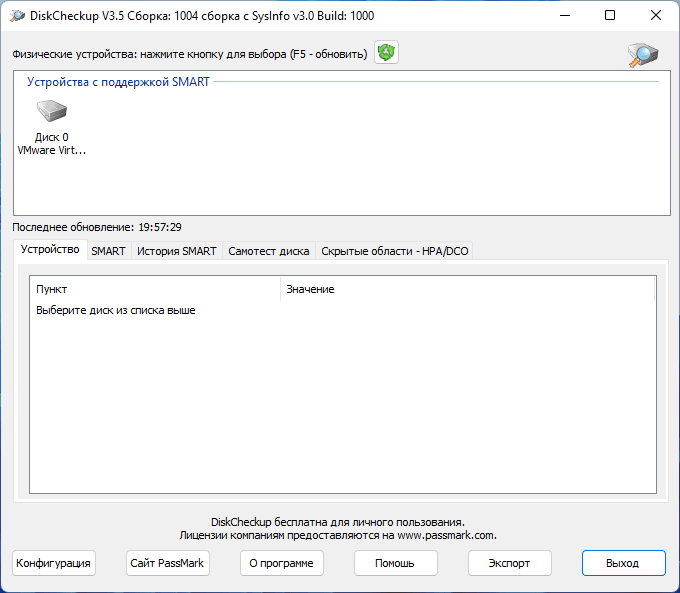
Task: Switch to the Устройство tab
Action: [50, 249]
